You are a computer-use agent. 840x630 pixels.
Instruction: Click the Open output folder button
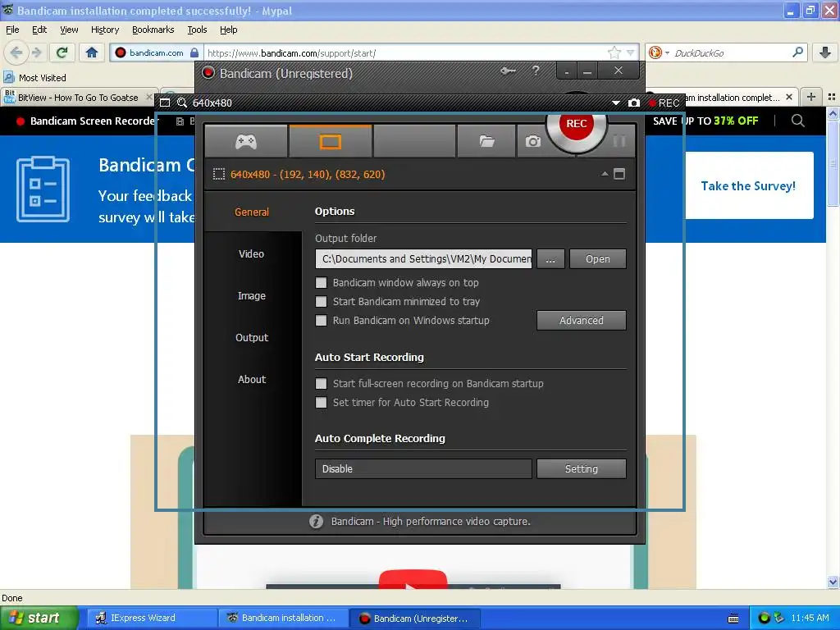click(598, 258)
